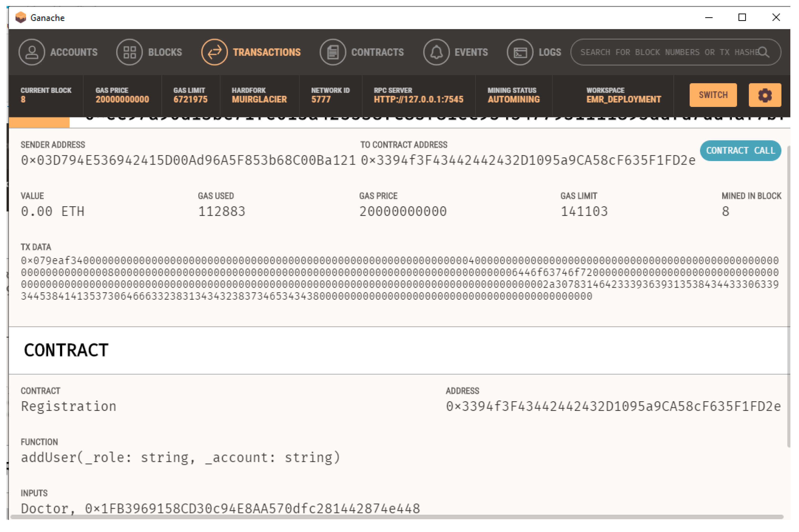
Task: Click the Accounts person icon
Action: [x=31, y=52]
